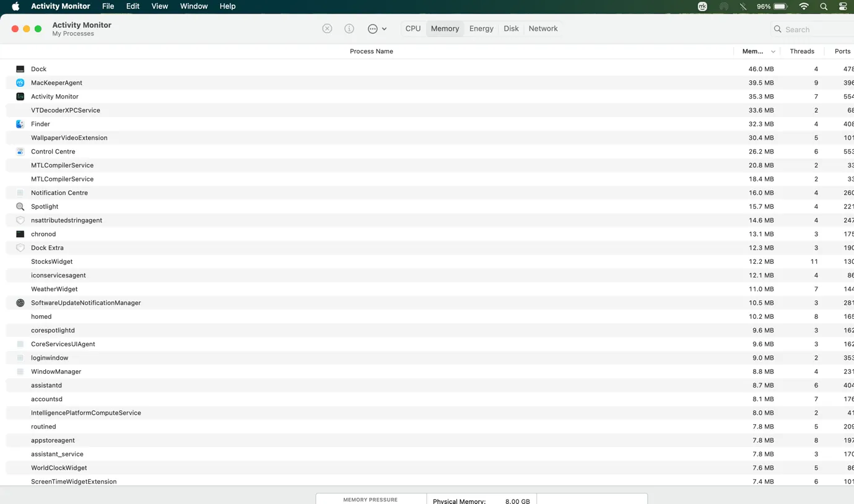The image size is (854, 504).
Task: Open the Edit menu
Action: pos(133,6)
